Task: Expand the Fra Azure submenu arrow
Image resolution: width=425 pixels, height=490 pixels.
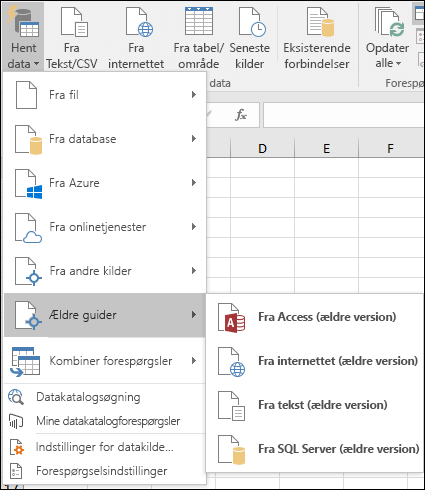Action: (x=194, y=183)
